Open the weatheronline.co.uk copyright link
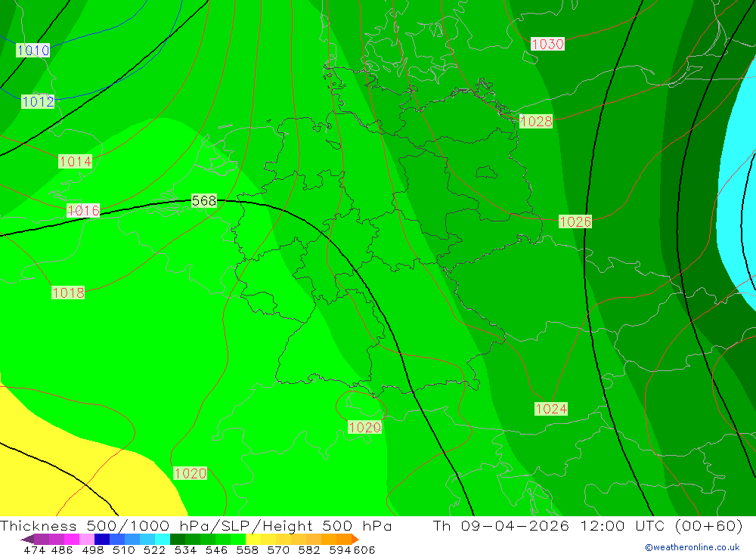 point(692,547)
